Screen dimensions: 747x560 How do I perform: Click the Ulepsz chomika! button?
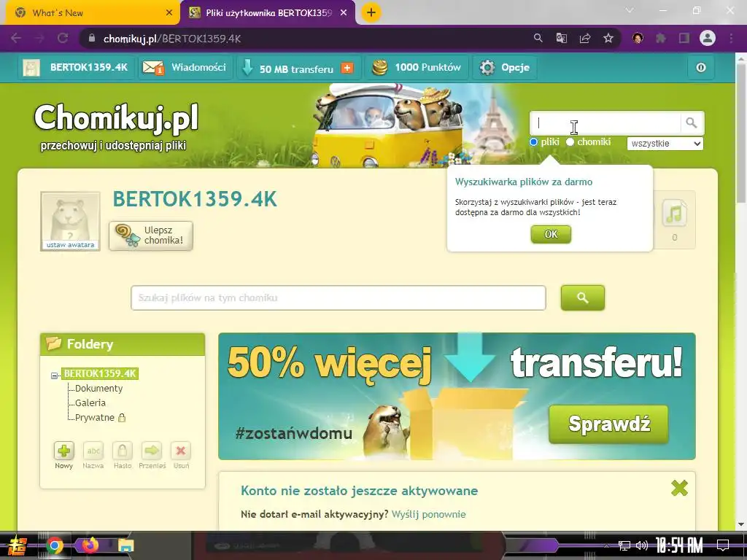tap(150, 236)
